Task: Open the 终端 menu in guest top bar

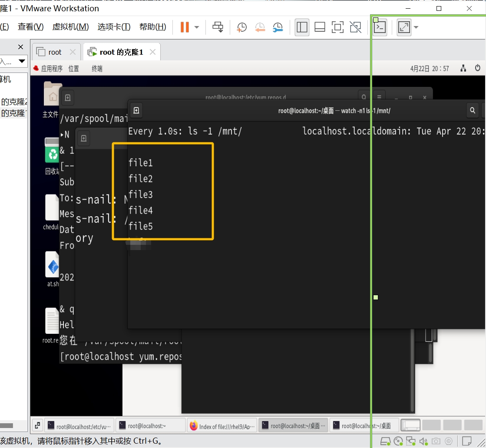Action: point(97,69)
